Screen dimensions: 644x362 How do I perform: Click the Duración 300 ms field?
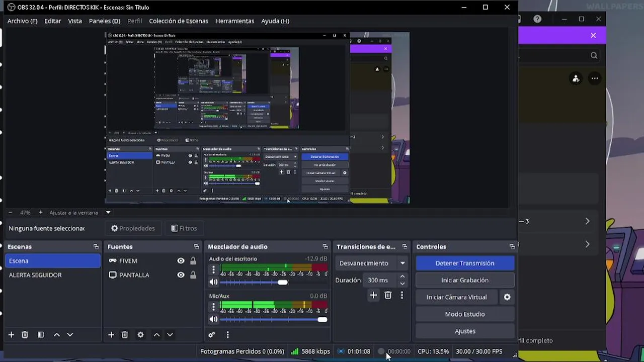[x=385, y=280]
